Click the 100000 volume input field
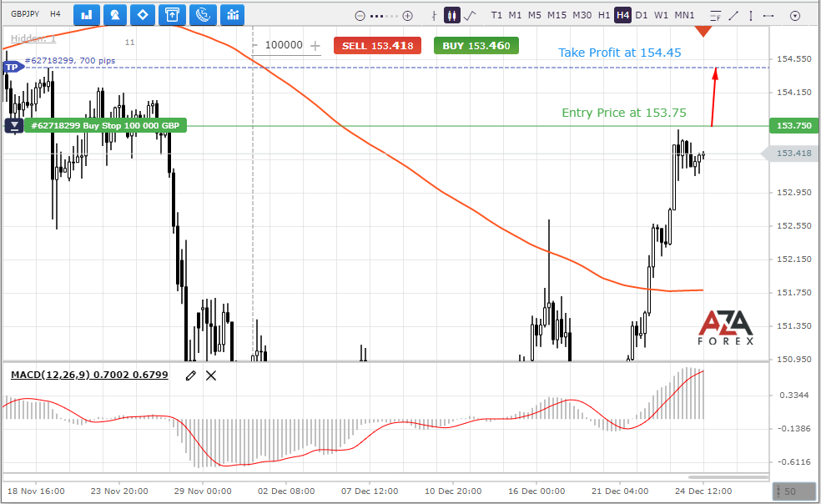 coord(284,45)
